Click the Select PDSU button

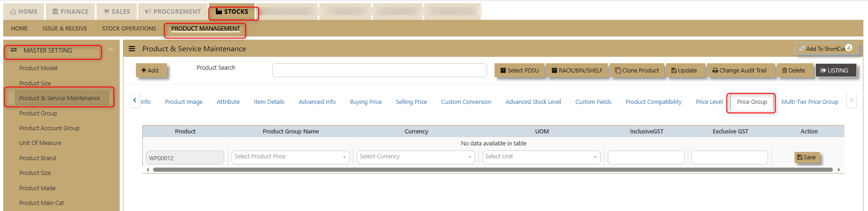tap(520, 70)
